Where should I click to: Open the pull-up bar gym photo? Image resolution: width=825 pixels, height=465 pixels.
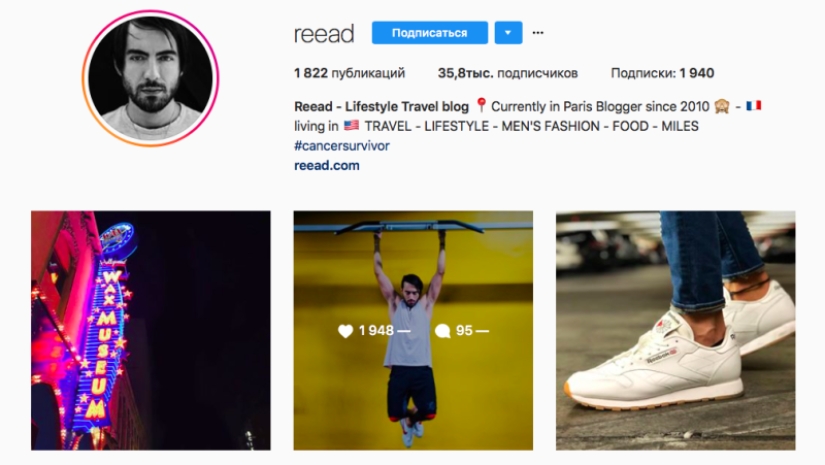click(x=413, y=330)
